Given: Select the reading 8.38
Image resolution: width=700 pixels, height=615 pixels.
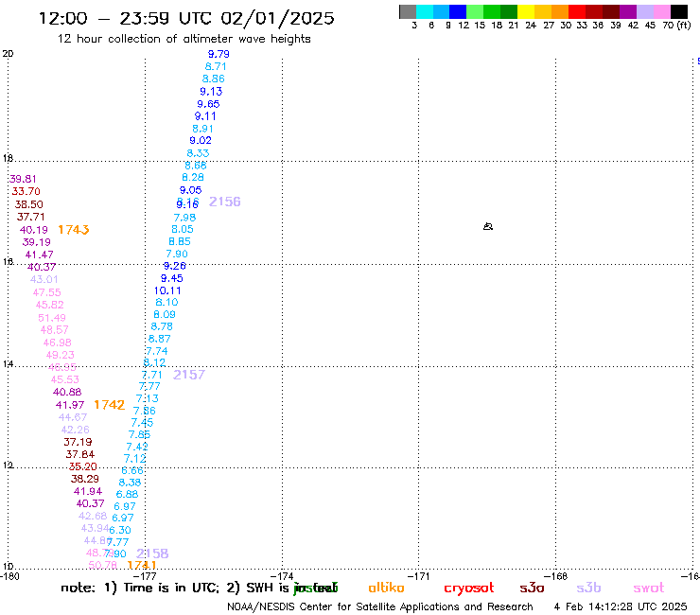Looking at the screenshot, I should click(x=130, y=483).
